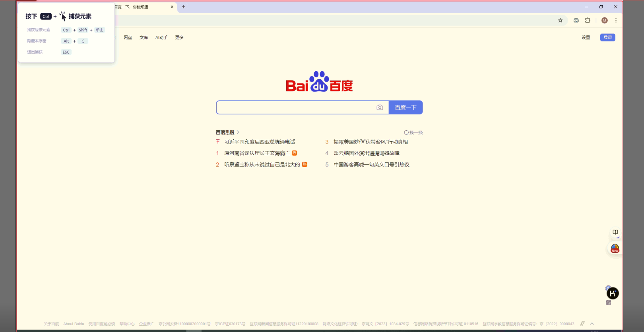Click the Baidu logo

tap(319, 82)
